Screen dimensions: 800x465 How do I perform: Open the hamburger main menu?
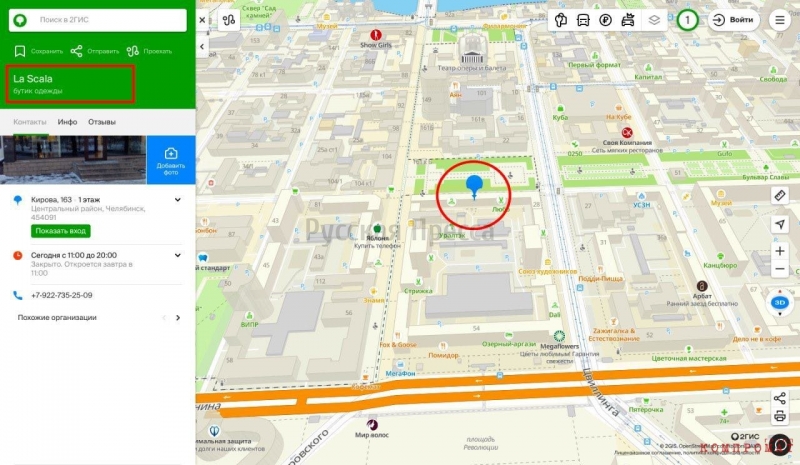click(780, 20)
